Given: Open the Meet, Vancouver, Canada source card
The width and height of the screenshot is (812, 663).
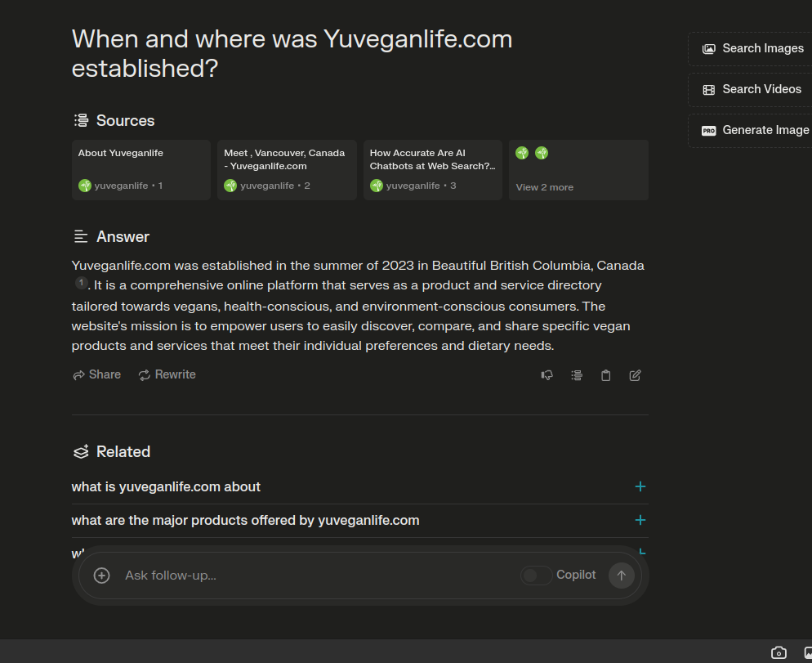Looking at the screenshot, I should pyautogui.click(x=287, y=169).
